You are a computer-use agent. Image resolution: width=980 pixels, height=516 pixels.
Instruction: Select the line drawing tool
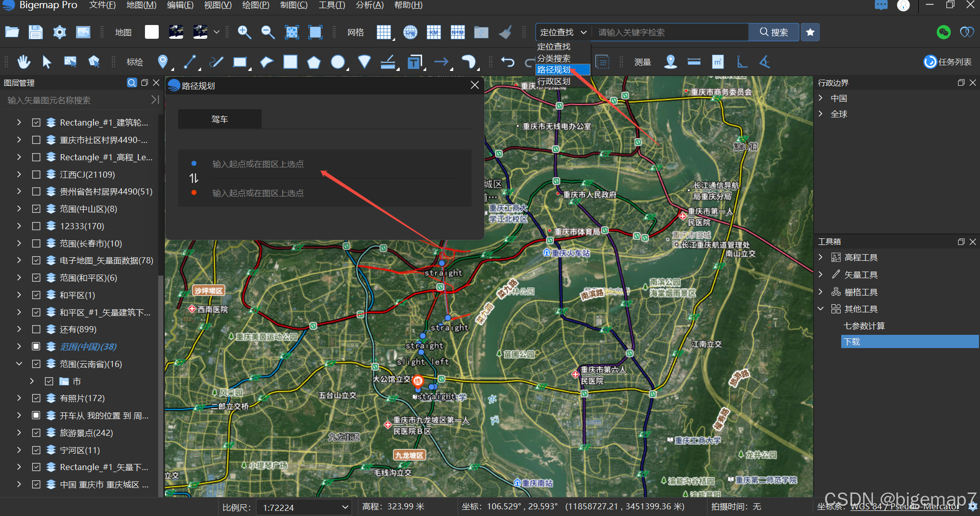click(189, 62)
